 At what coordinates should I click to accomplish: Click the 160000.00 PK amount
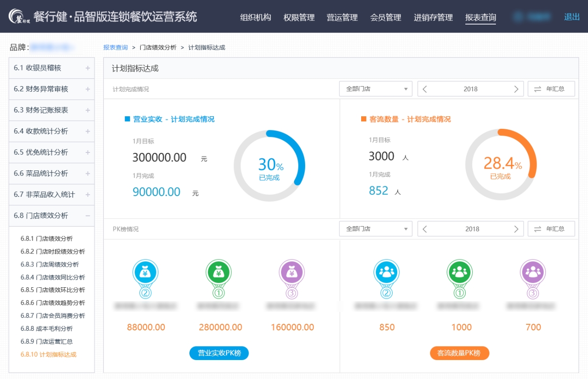pyautogui.click(x=293, y=327)
